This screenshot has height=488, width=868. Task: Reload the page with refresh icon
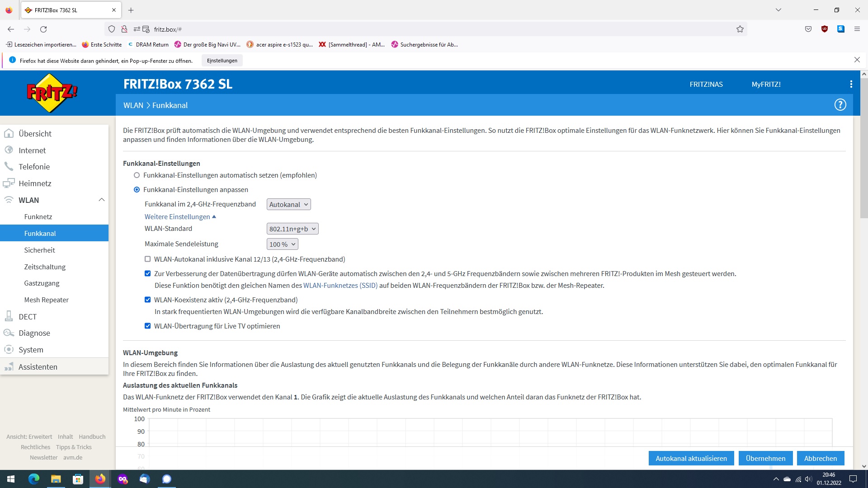coord(43,29)
